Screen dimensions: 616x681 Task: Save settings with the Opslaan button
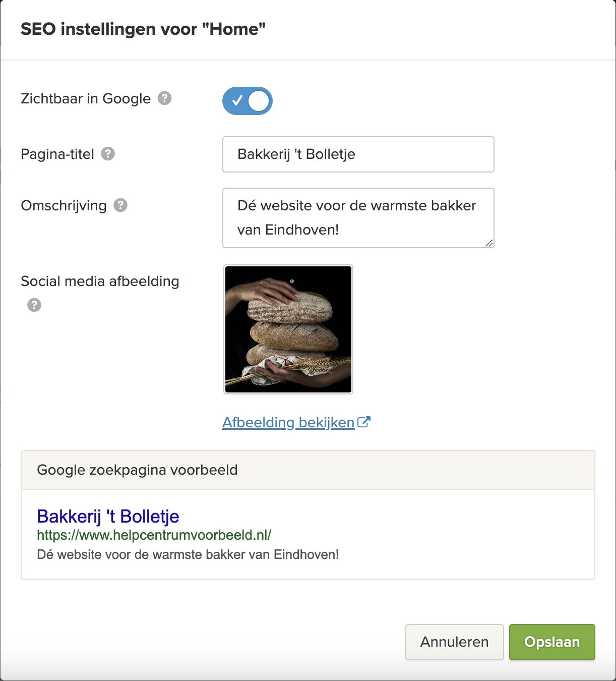552,642
